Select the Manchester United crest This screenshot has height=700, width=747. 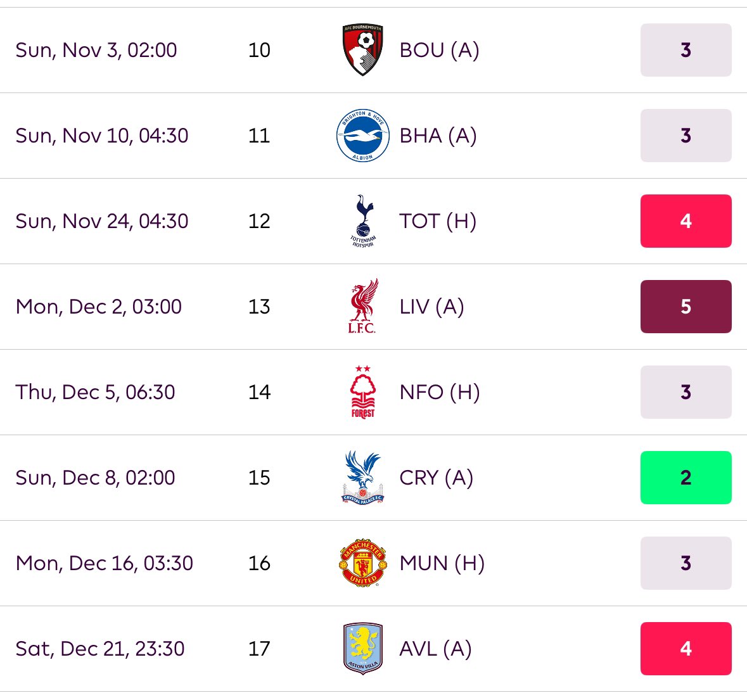pyautogui.click(x=363, y=563)
